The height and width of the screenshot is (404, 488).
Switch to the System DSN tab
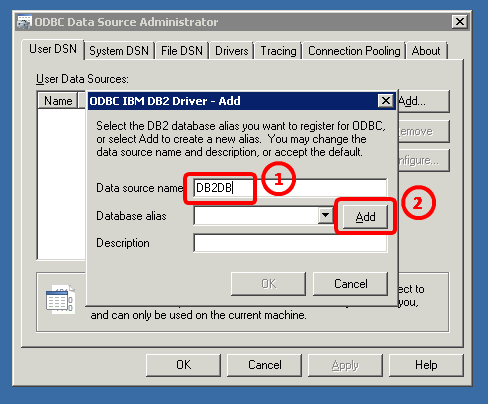click(119, 51)
